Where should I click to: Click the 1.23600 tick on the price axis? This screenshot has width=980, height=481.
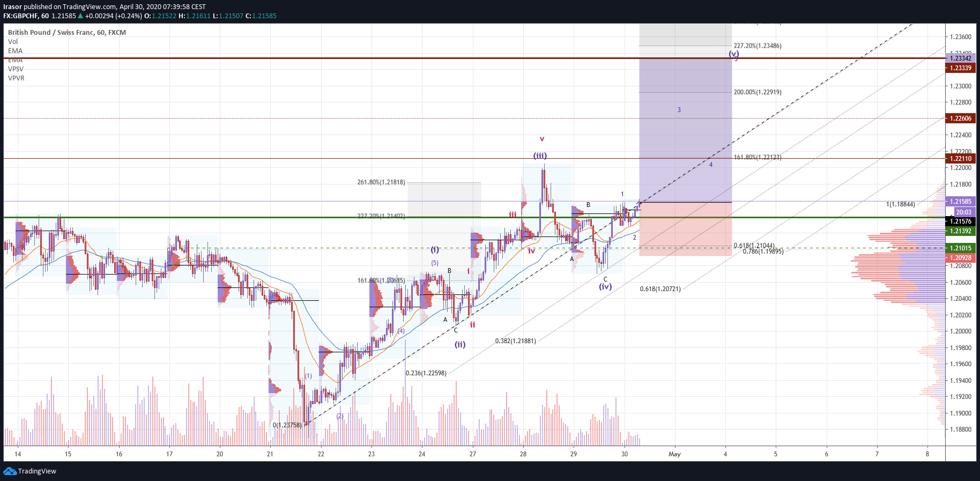pos(960,37)
